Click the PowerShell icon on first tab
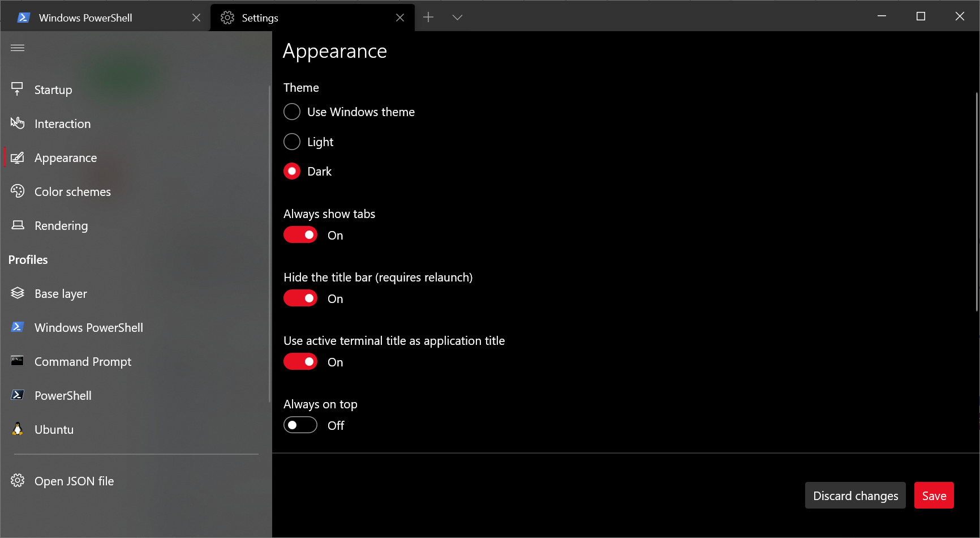 tap(23, 18)
